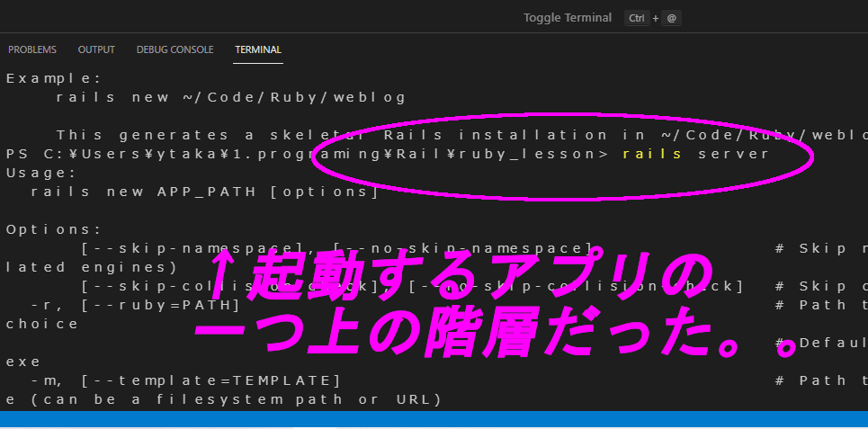This screenshot has width=868, height=429.
Task: Click 'lated engines)' terminal line
Action: pos(92,267)
